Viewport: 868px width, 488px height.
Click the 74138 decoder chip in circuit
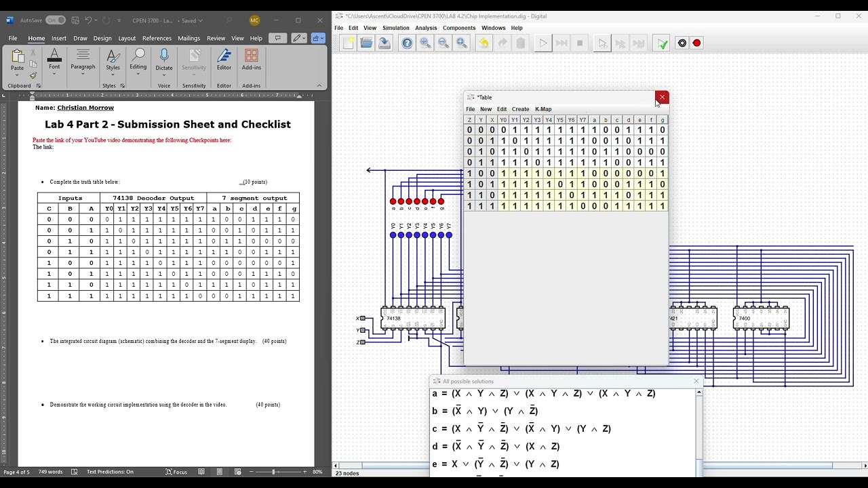pyautogui.click(x=414, y=319)
